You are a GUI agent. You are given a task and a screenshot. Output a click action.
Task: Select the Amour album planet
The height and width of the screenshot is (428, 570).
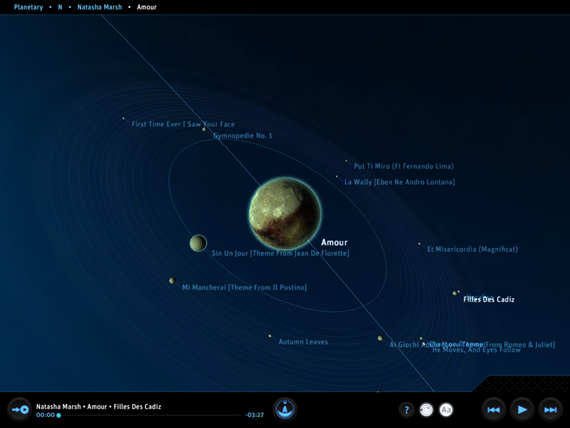tap(285, 213)
